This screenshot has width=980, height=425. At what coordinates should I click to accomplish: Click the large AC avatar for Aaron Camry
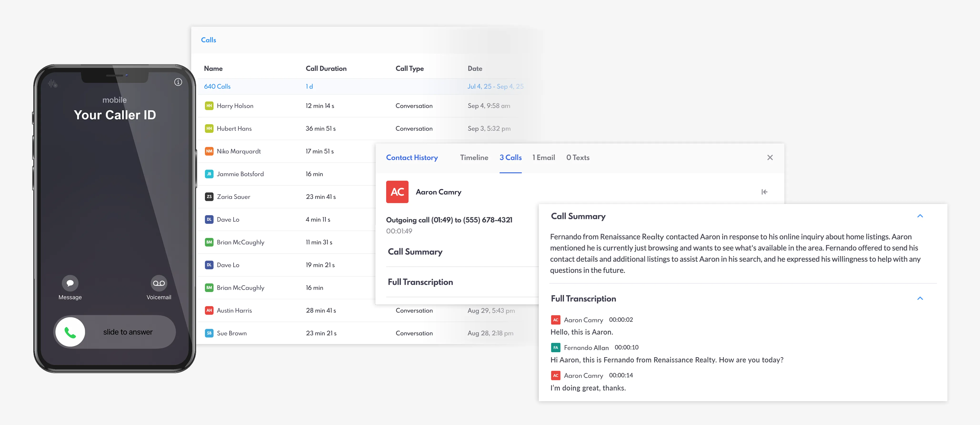click(397, 192)
